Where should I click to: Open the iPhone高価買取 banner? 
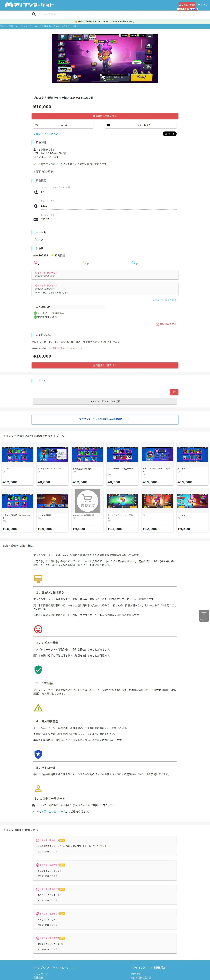point(105,419)
